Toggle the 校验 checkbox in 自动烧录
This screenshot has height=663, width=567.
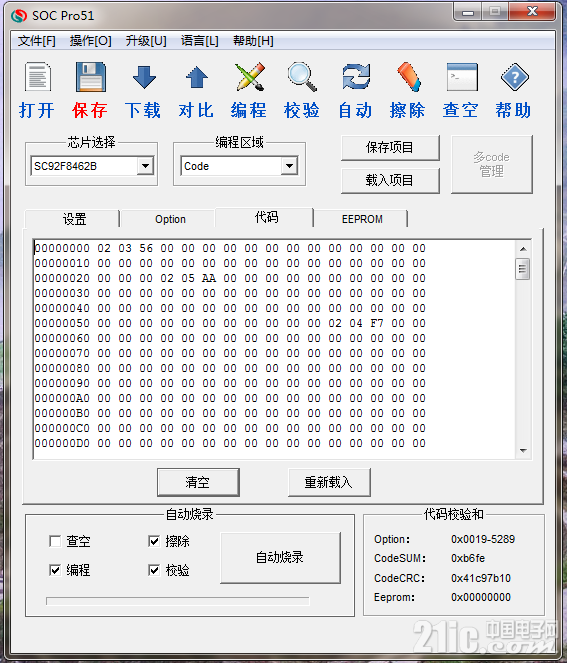[154, 570]
